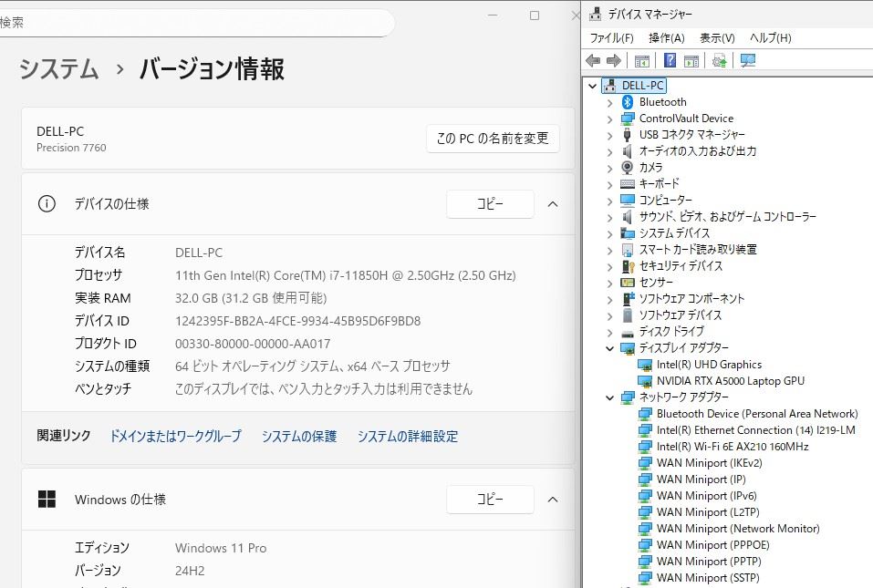Click the back arrow in Device Manager toolbar
The width and height of the screenshot is (873, 588).
click(593, 60)
